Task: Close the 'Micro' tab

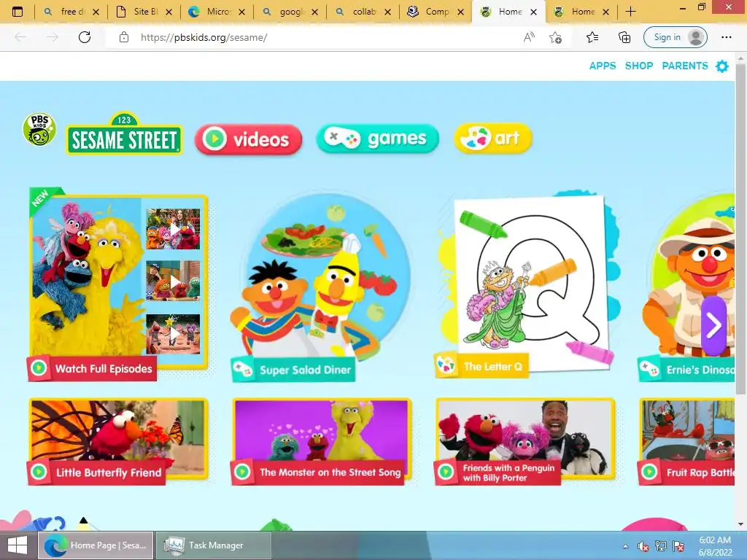Action: [241, 12]
